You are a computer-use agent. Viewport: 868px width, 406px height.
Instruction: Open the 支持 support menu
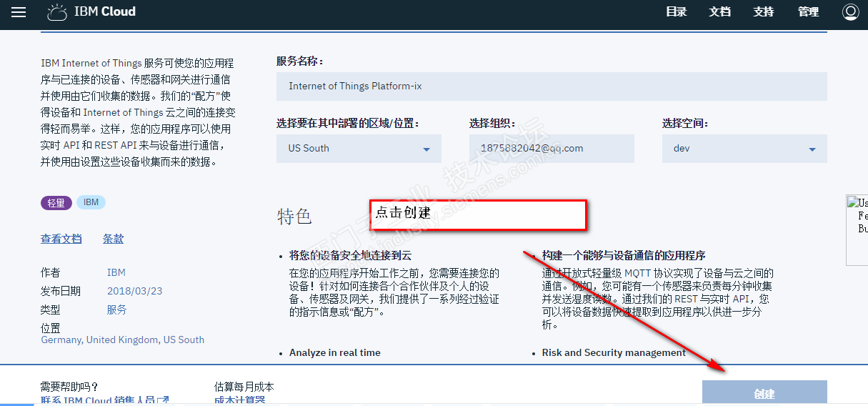(x=764, y=12)
